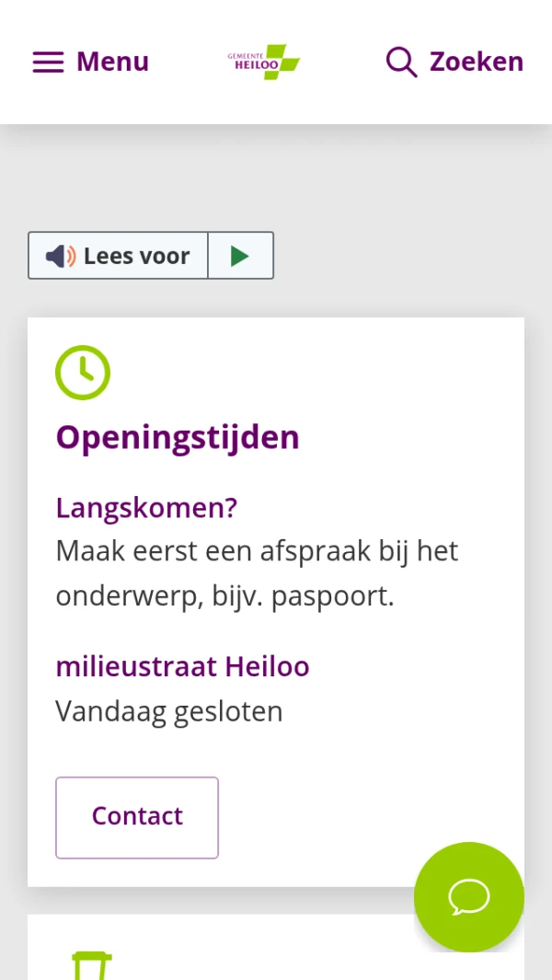552x980 pixels.
Task: Click the magnifying glass search icon
Action: 401,62
